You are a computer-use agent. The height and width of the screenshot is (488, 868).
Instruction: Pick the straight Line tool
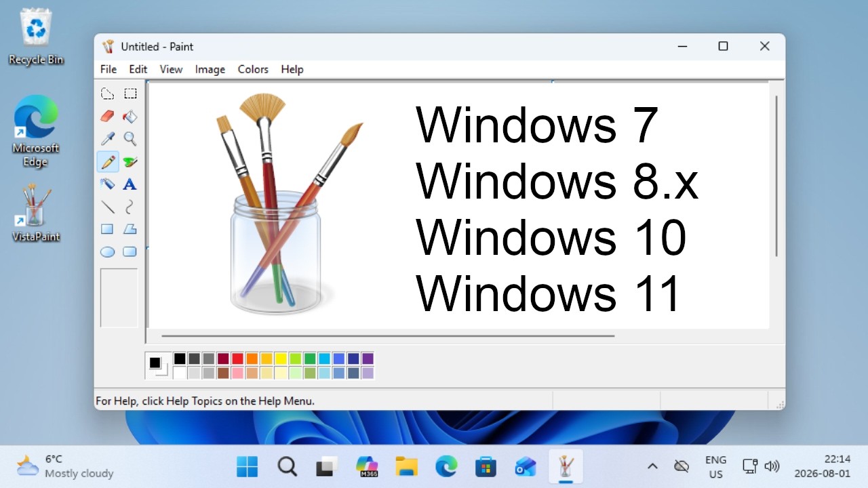[x=107, y=207]
